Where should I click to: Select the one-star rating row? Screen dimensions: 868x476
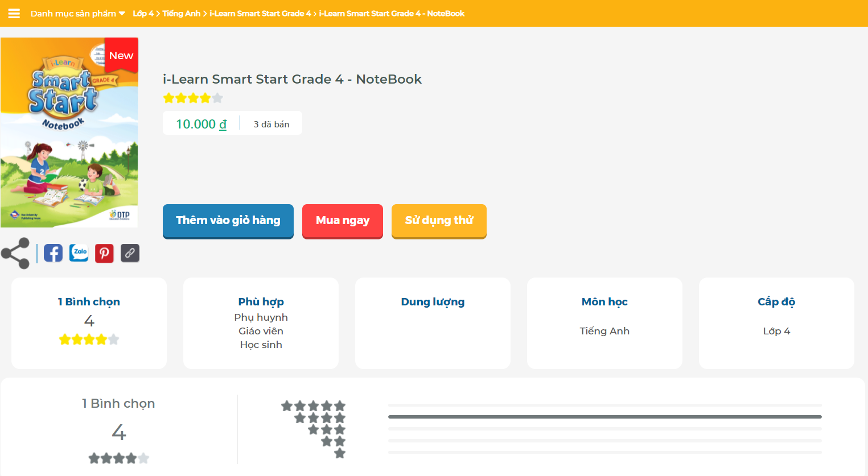340,453
